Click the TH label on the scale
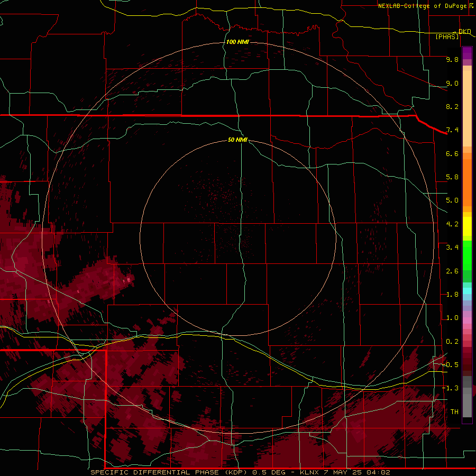The height and width of the screenshot is (476, 476). [x=454, y=412]
